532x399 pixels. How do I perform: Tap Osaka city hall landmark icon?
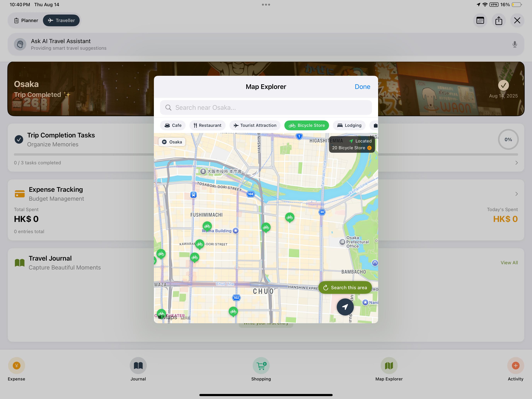pos(203,171)
